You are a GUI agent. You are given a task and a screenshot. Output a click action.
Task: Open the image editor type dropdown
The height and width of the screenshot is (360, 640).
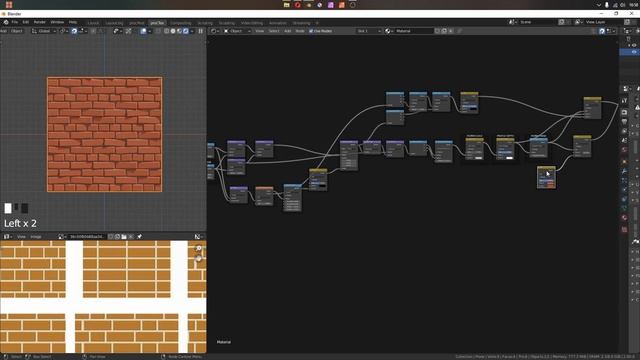tap(7, 237)
